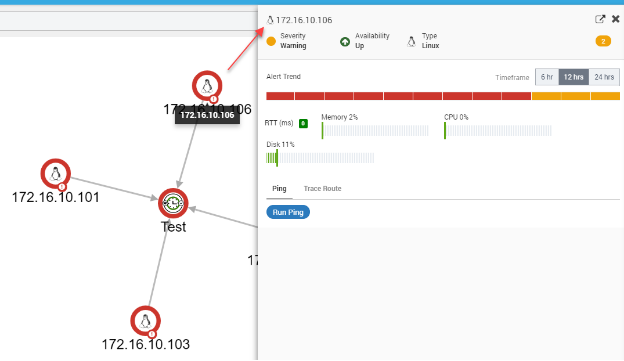
Task: Click the Memory 2% usage bar
Action: 375,131
